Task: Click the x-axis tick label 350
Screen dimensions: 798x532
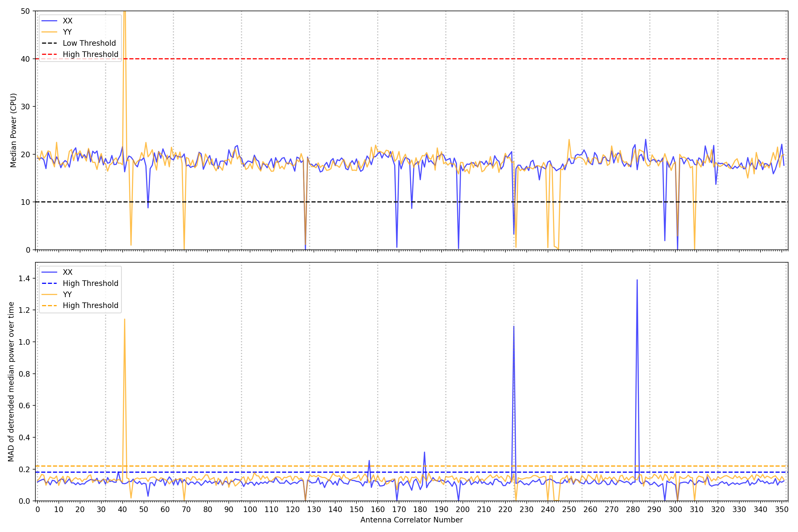Action: [x=782, y=509]
